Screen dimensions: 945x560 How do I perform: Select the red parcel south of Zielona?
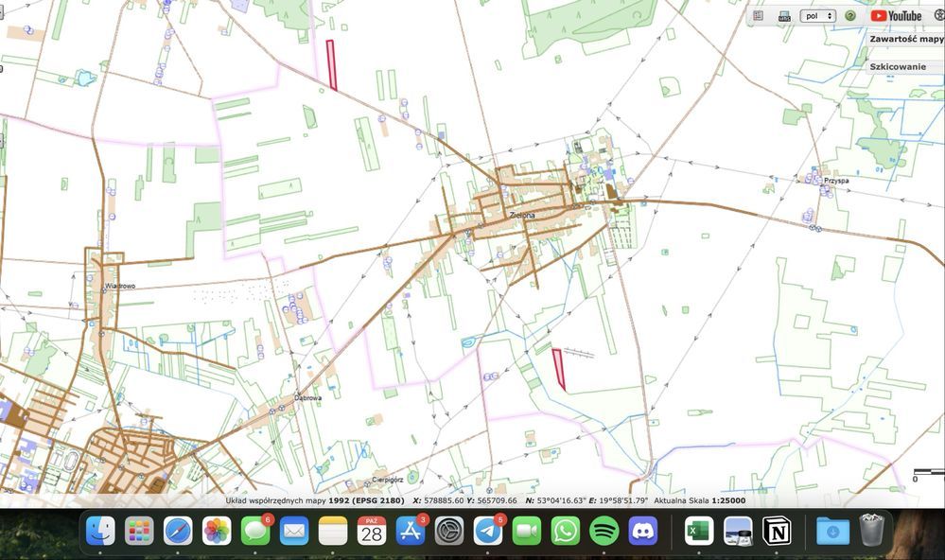(558, 369)
